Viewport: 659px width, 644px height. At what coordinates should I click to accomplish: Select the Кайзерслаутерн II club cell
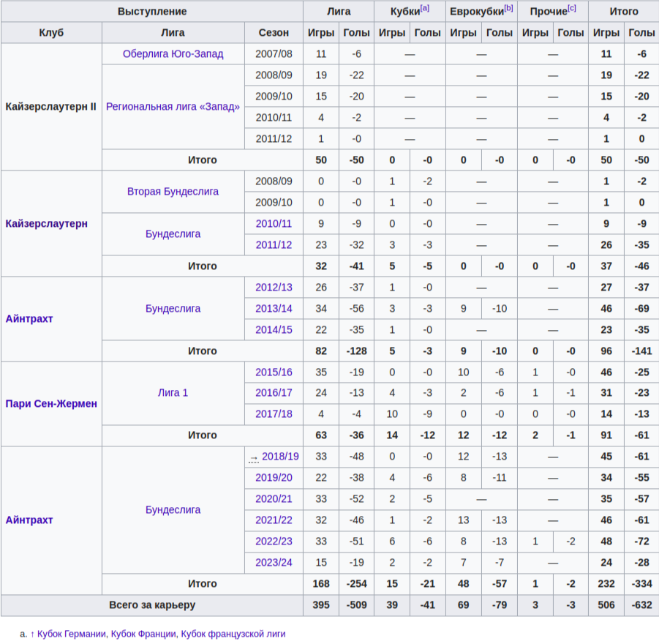51,107
